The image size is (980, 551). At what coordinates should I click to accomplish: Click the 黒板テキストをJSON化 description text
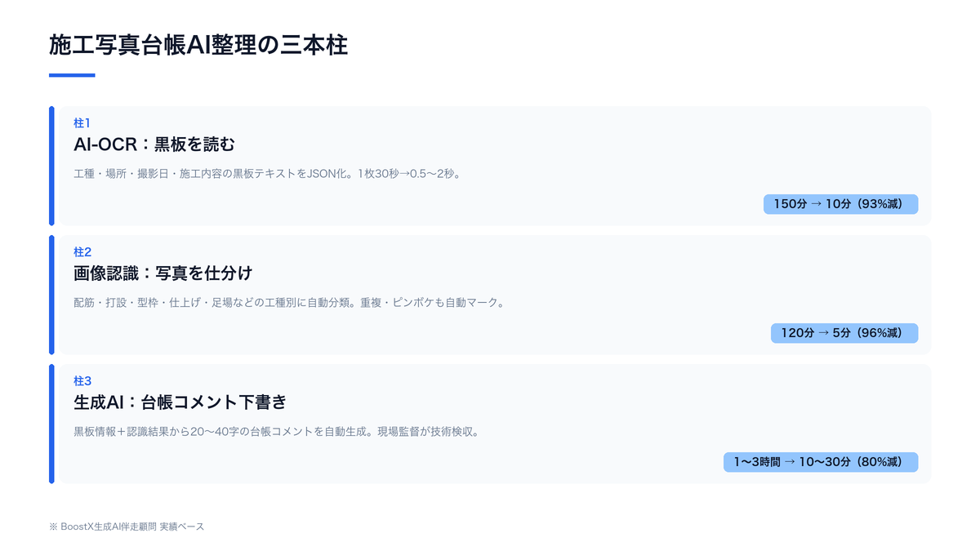point(267,174)
